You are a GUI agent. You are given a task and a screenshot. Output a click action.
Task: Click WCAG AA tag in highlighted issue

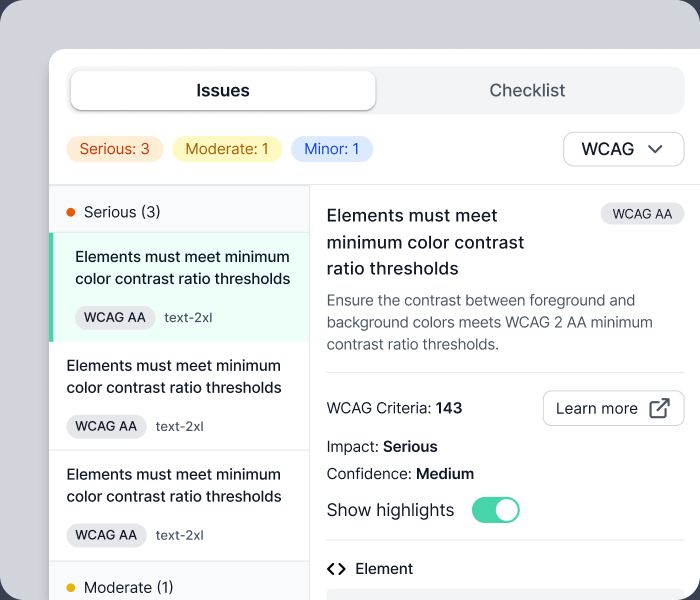115,317
